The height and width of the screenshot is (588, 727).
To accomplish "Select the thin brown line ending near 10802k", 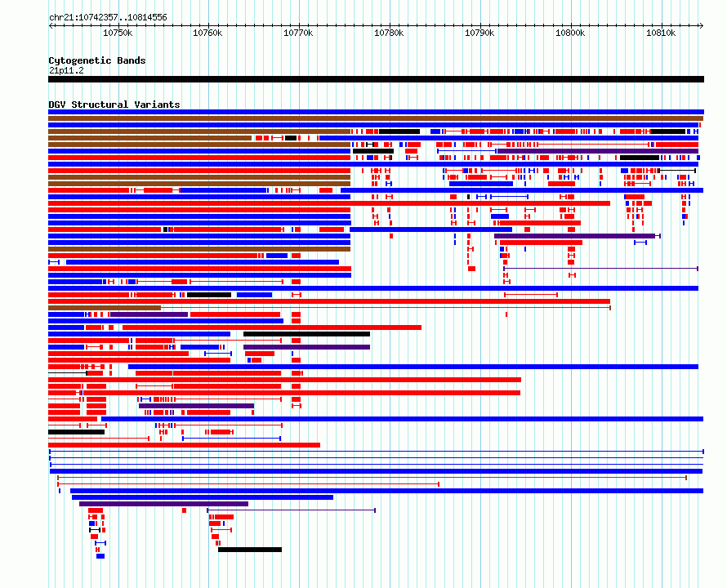I will (x=386, y=308).
